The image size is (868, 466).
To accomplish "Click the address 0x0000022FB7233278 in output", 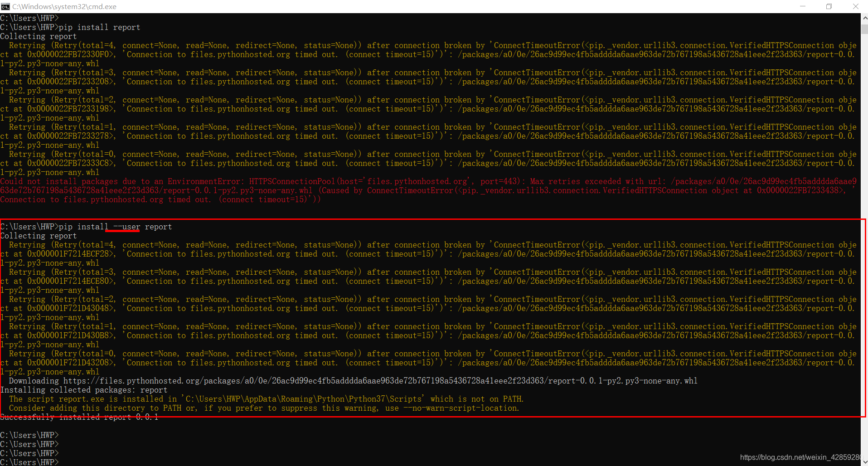I will click(x=70, y=136).
